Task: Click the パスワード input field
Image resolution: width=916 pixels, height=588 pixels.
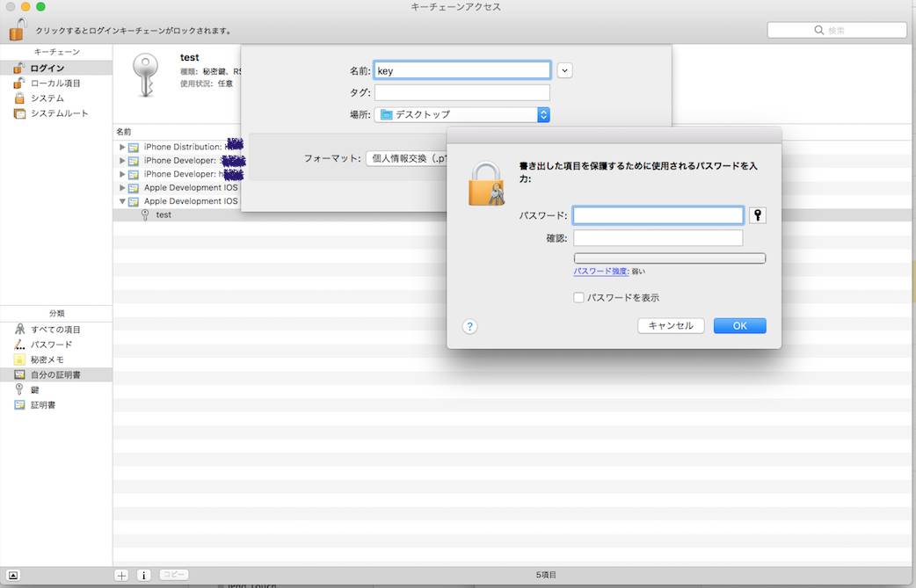Action: pos(658,215)
